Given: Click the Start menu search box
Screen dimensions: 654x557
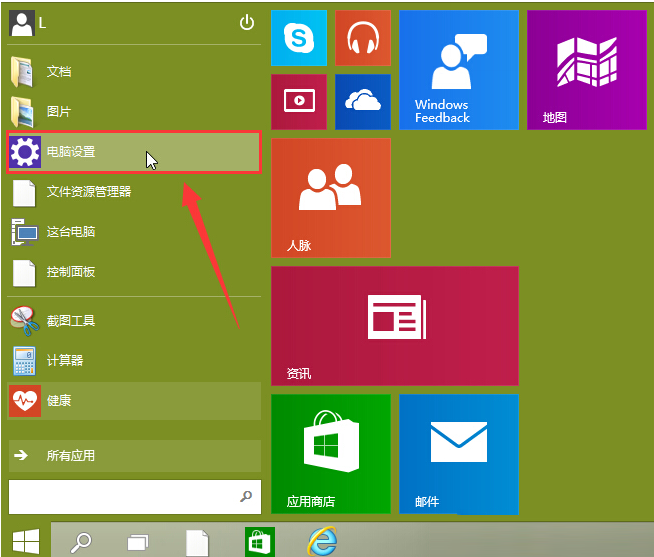Looking at the screenshot, I should coord(122,495).
